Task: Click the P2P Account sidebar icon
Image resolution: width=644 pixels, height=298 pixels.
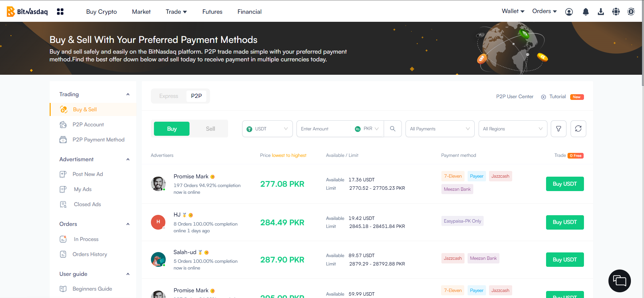Action: (x=63, y=125)
